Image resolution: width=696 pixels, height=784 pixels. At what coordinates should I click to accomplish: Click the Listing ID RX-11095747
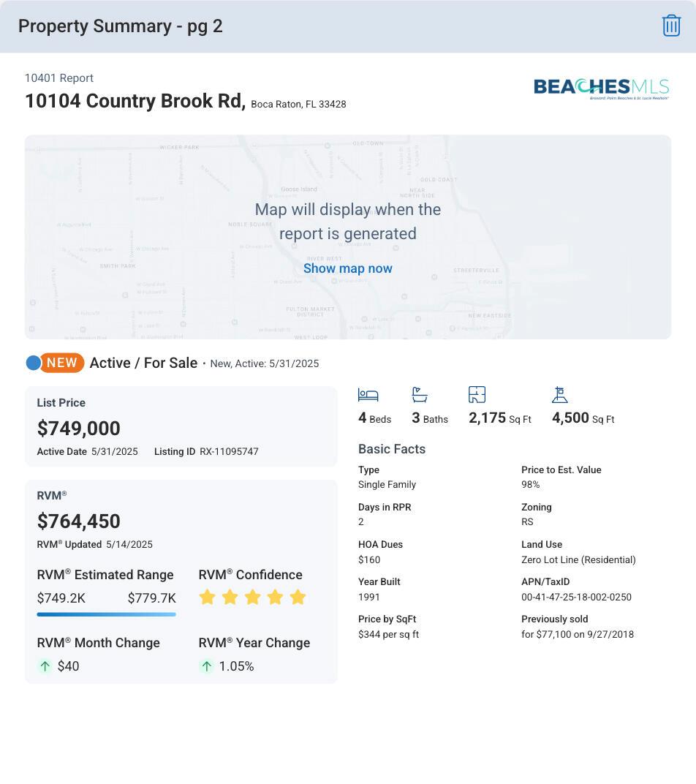click(229, 452)
